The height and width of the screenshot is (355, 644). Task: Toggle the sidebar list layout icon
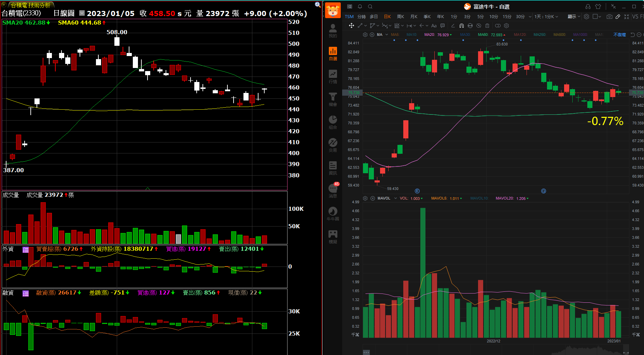[350, 6]
